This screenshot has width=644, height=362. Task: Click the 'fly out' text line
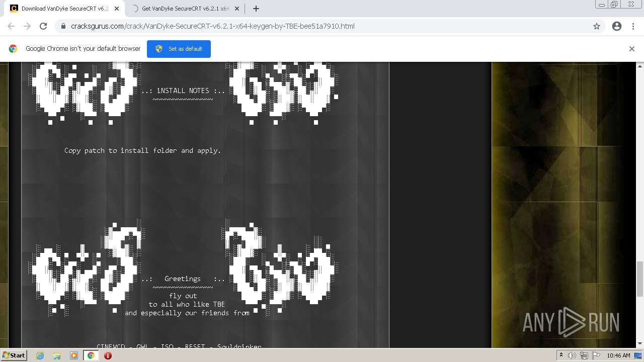[183, 296]
